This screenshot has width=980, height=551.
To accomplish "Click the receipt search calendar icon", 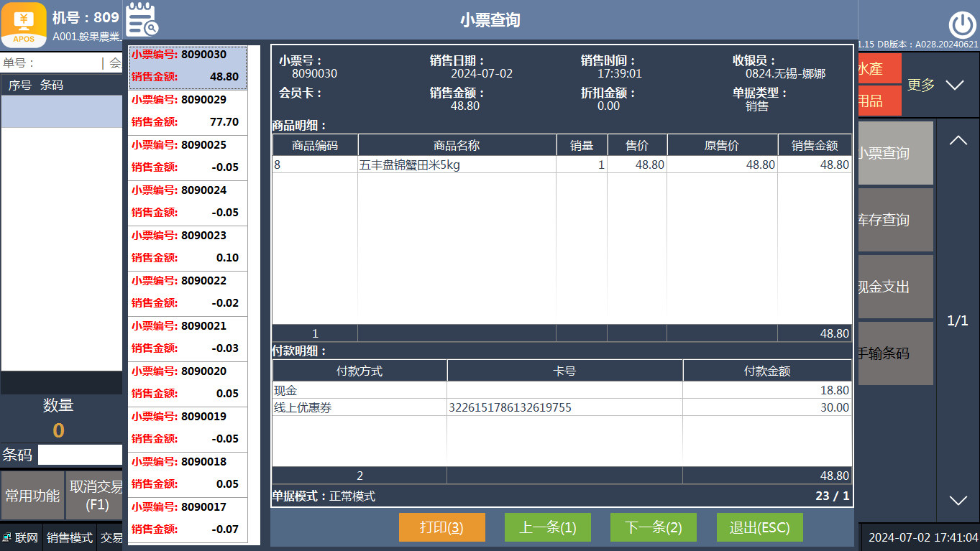I will click(142, 19).
